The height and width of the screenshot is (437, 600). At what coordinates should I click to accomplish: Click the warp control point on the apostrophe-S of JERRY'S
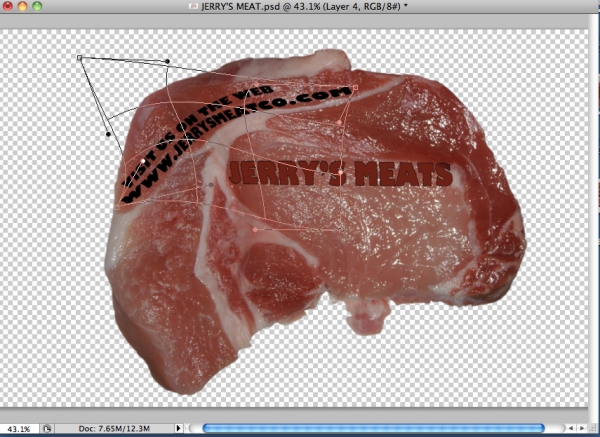(341, 173)
